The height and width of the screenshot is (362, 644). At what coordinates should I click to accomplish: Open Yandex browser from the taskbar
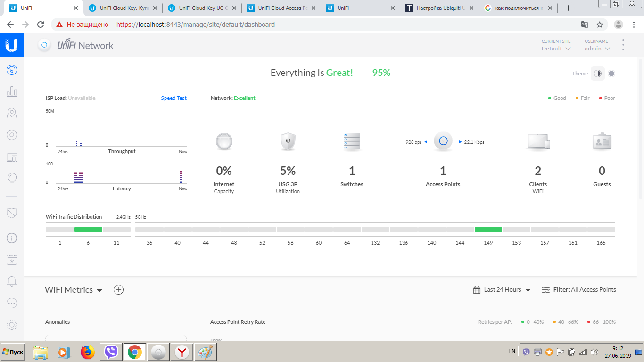182,352
